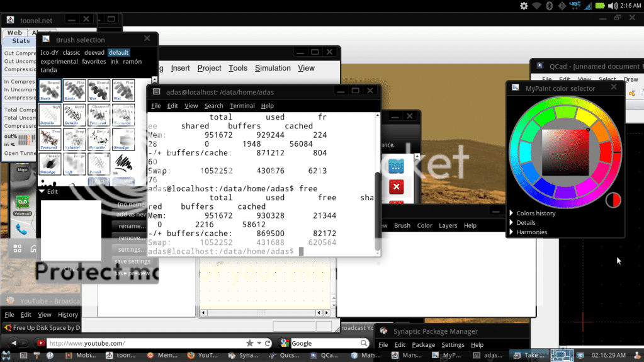The height and width of the screenshot is (362, 644).
Task: Select the 'favorites' brush group
Action: tap(94, 62)
